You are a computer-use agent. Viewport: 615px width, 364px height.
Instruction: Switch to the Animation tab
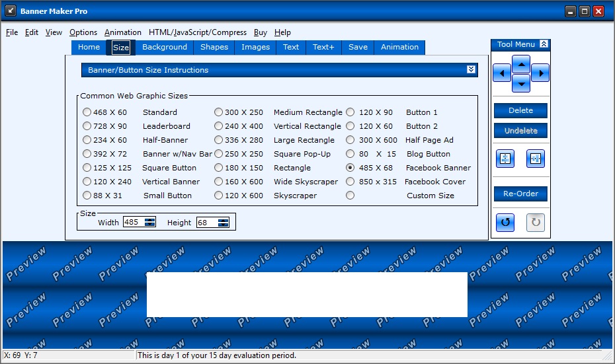tap(399, 47)
